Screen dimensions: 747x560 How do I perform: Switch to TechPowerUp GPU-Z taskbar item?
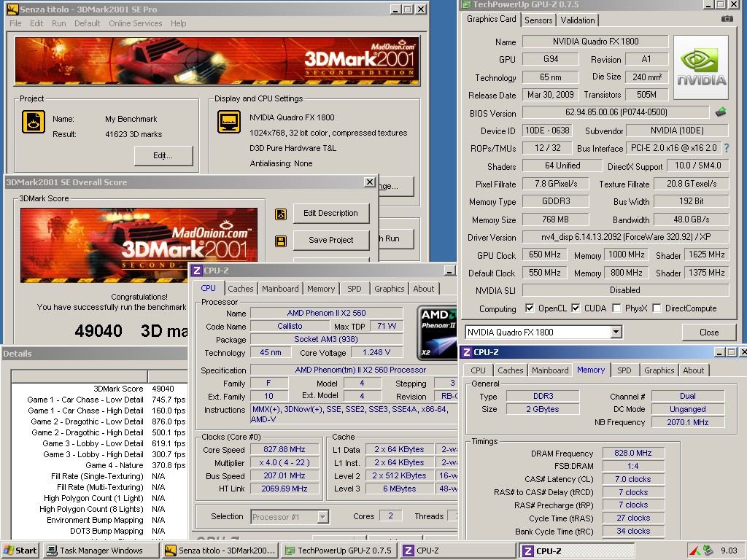(x=338, y=551)
